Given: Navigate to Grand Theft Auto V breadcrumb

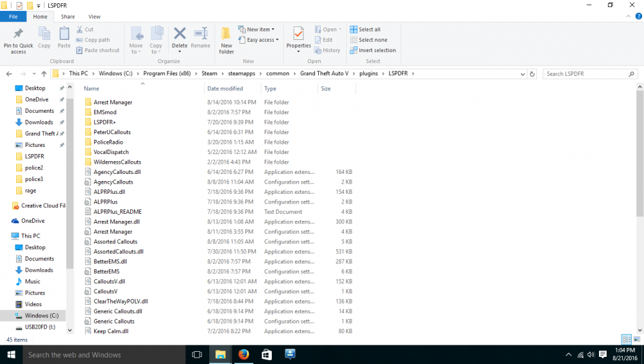Looking at the screenshot, I should click(324, 73).
